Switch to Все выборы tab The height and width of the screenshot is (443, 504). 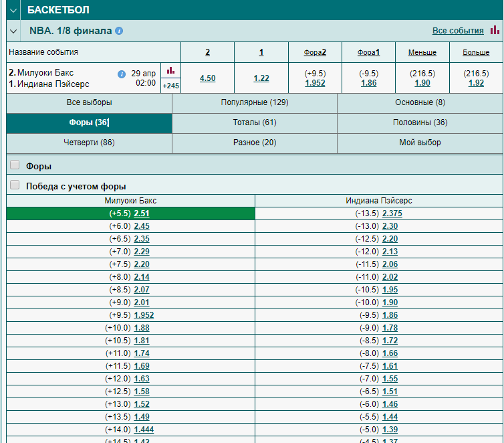[90, 102]
